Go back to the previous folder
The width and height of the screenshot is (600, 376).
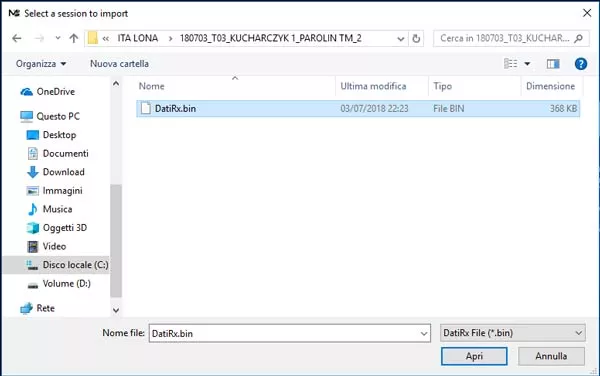coord(16,38)
